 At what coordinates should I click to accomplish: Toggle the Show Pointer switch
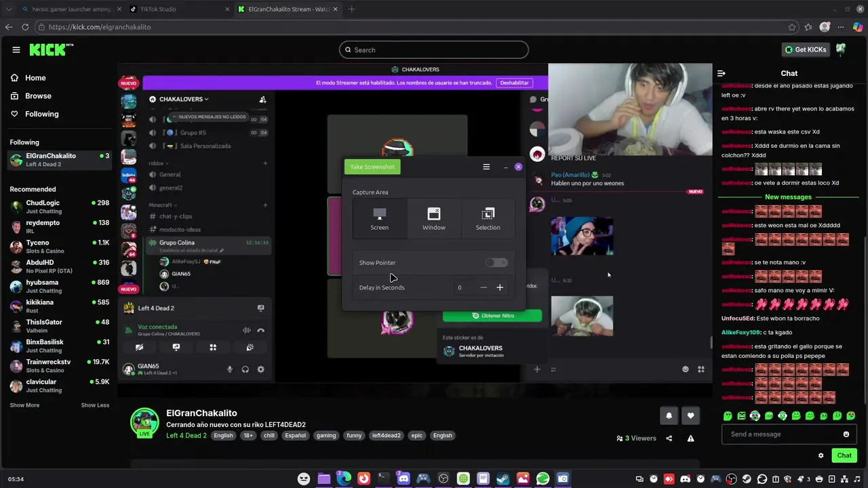click(496, 262)
